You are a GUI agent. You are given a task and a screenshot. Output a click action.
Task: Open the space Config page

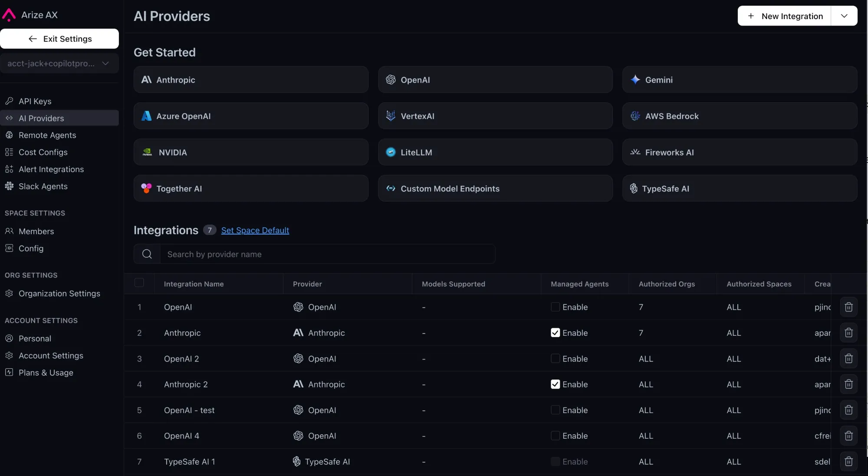tap(59, 248)
